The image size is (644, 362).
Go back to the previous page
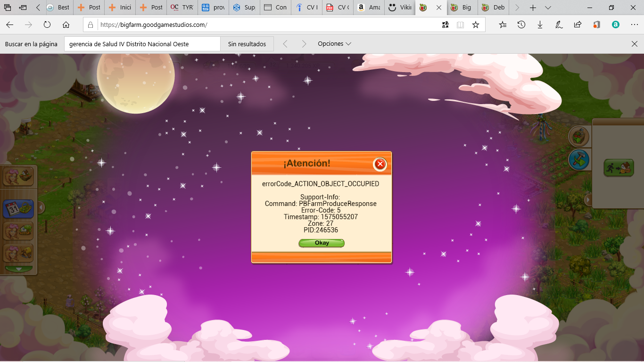pyautogui.click(x=10, y=25)
